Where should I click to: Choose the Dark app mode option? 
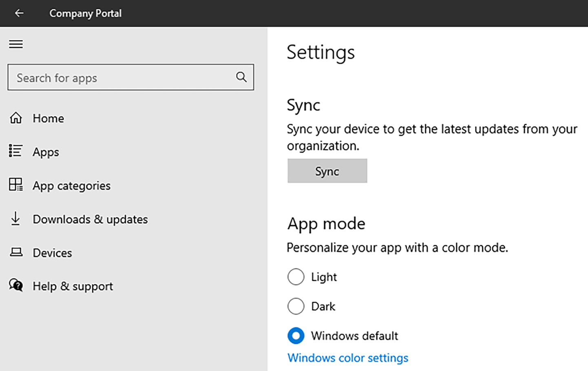pyautogui.click(x=296, y=306)
